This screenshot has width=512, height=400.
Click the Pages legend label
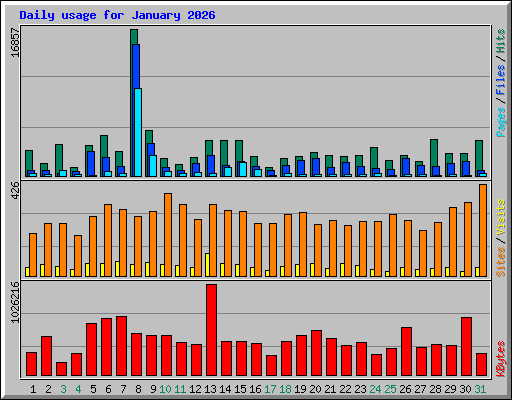point(500,122)
